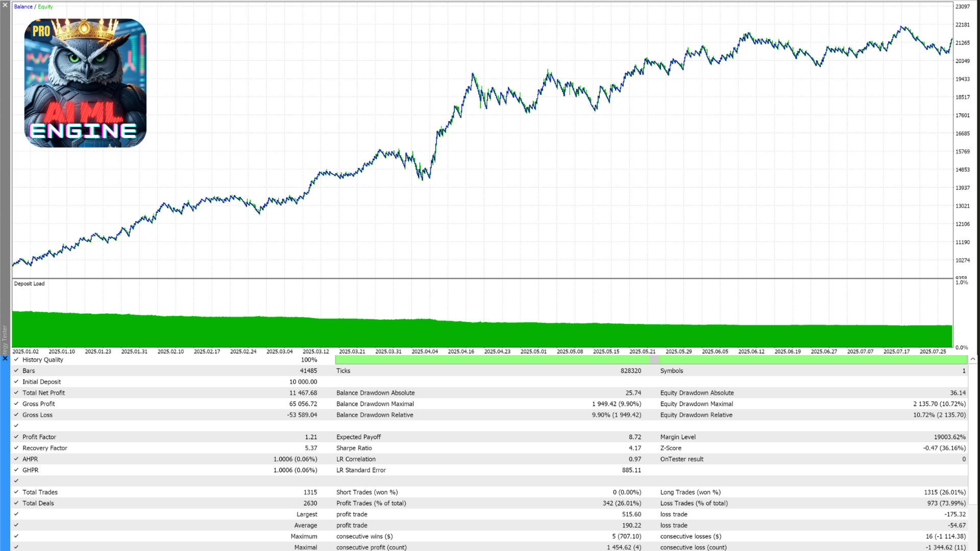Select the Equity Drawdown Maximal row
The image size is (980, 551).
point(696,404)
